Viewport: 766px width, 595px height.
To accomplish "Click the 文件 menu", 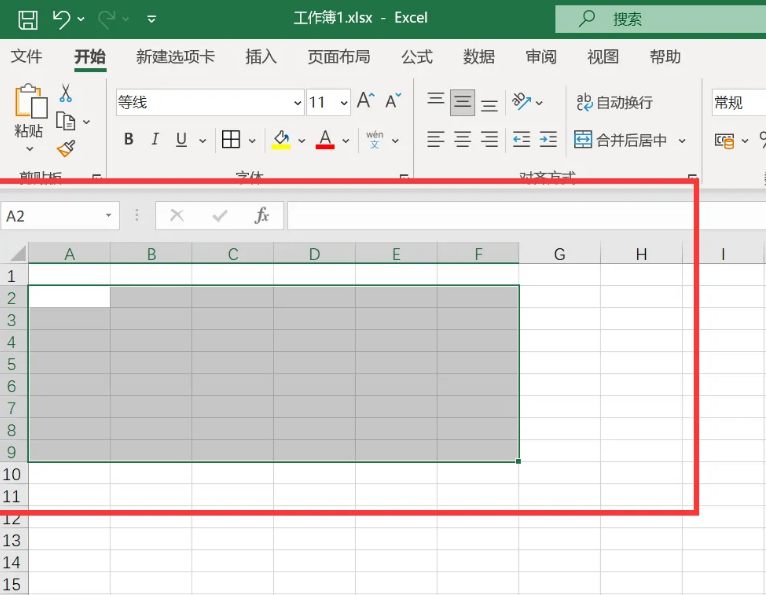I will point(27,57).
